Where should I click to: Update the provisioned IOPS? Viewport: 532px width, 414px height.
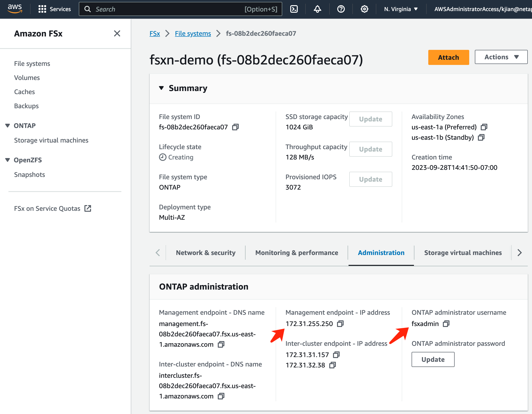(370, 179)
